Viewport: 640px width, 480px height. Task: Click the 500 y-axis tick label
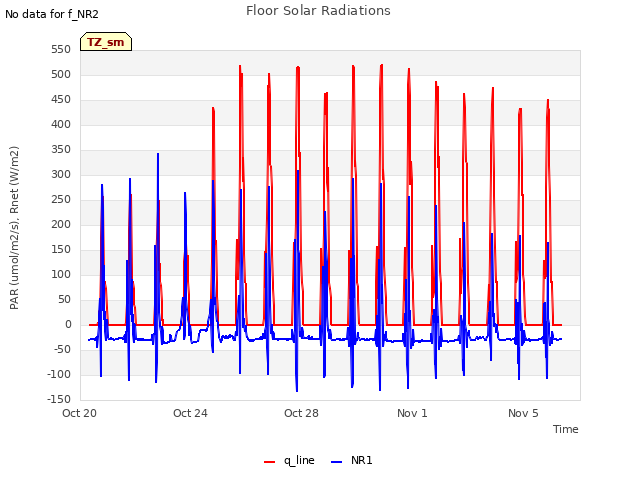click(x=61, y=75)
